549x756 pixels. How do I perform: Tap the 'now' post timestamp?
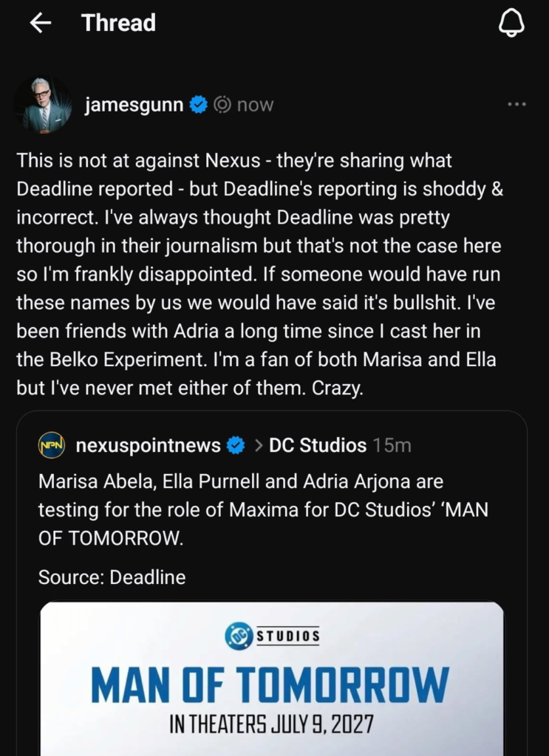255,105
